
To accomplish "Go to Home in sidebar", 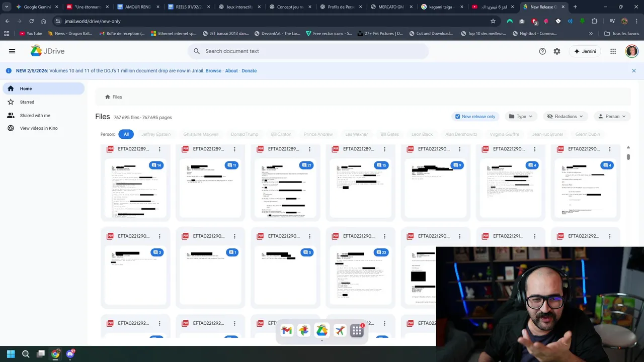I will [43, 88].
